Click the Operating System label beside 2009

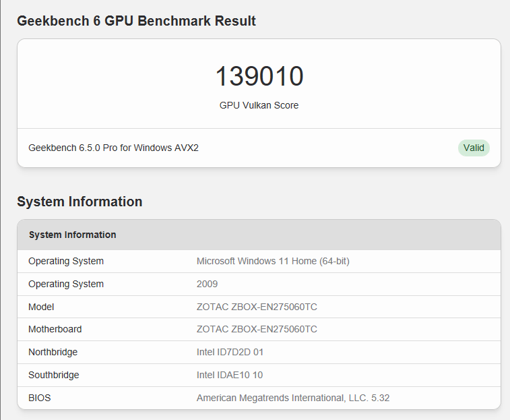[x=66, y=284]
